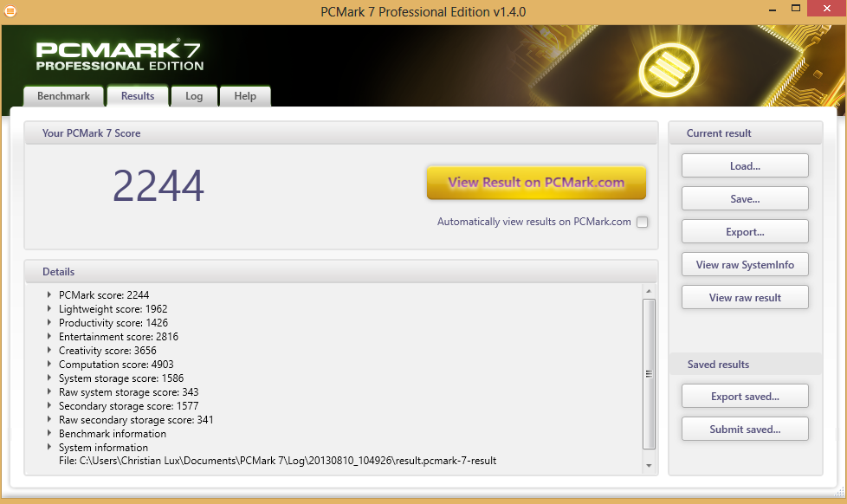Image resolution: width=847 pixels, height=504 pixels.
Task: Expand the Raw secondary storage score row
Action: click(x=49, y=420)
